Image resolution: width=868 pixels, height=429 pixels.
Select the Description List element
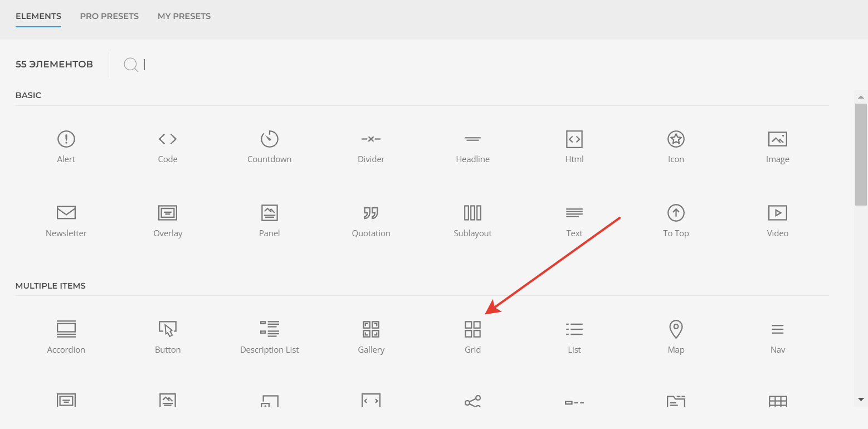(270, 338)
